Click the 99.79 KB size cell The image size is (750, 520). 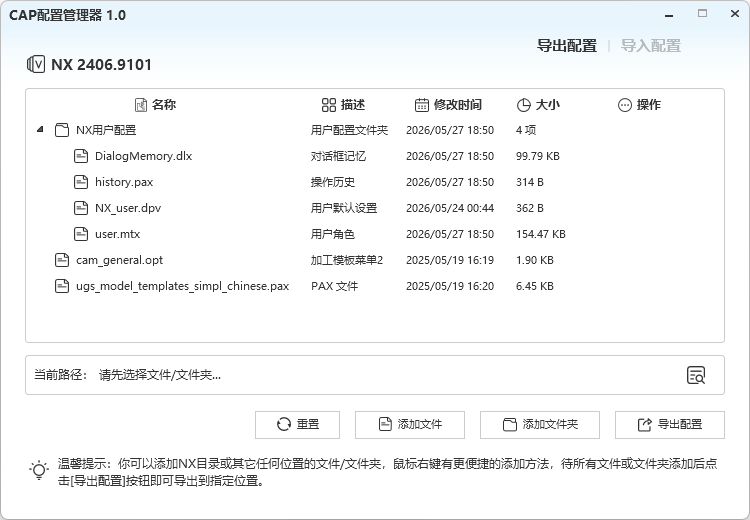coord(538,156)
